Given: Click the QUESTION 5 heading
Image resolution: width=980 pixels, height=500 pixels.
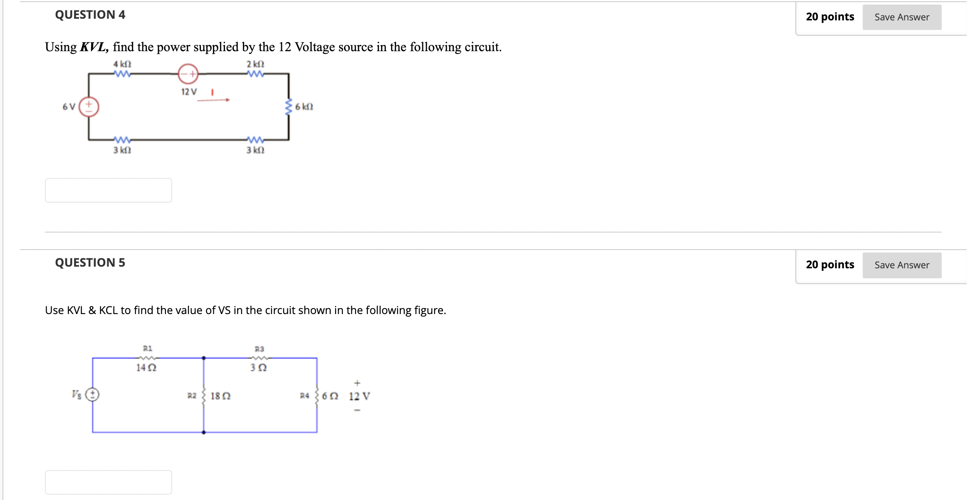Looking at the screenshot, I should coord(90,262).
